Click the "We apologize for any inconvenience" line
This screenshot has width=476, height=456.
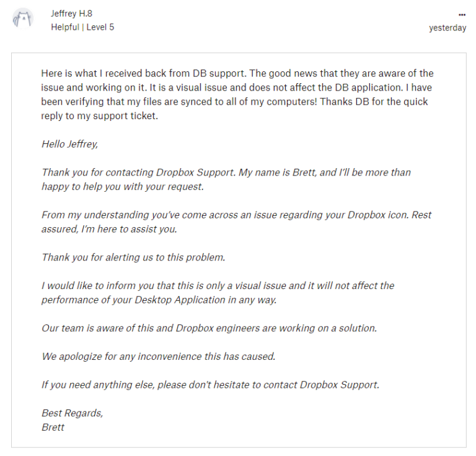click(x=158, y=356)
